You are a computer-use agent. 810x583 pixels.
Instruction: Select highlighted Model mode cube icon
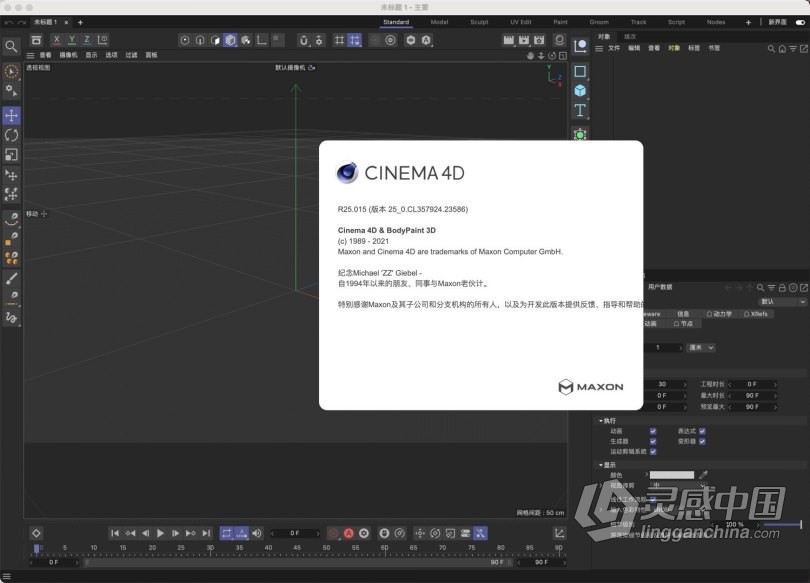pos(230,40)
